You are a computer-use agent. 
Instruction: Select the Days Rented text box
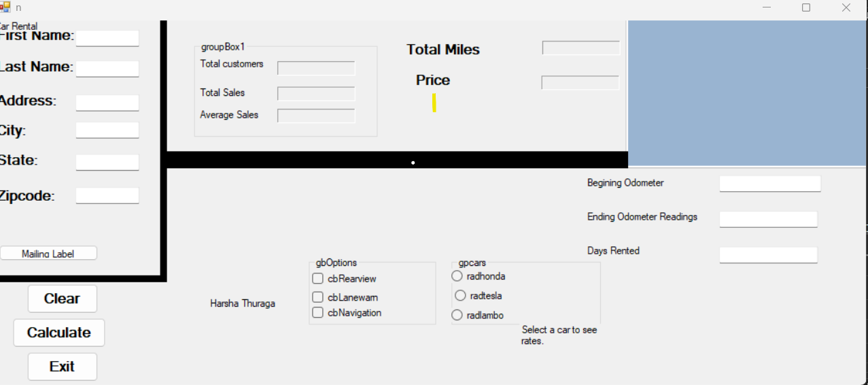(768, 255)
